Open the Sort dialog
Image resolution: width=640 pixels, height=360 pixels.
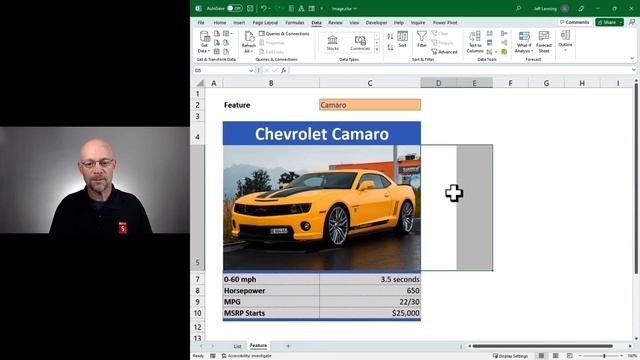[x=402, y=39]
